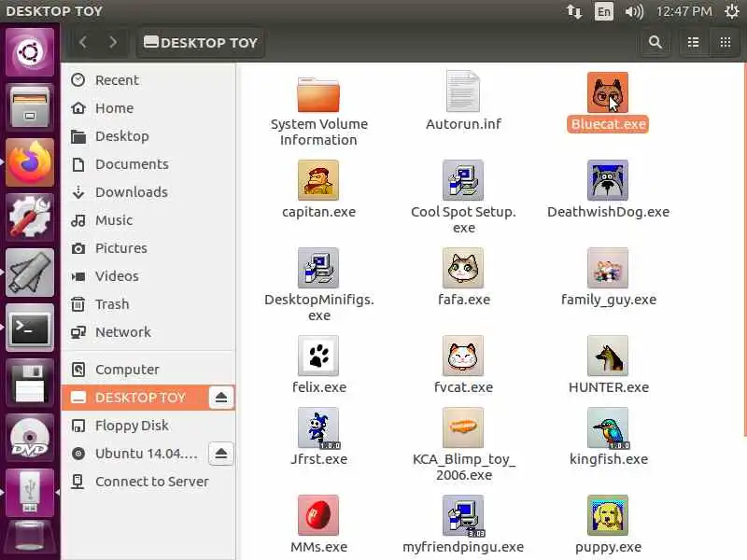Select the Jfrst.exe jester icon
The height and width of the screenshot is (560, 747).
[318, 427]
